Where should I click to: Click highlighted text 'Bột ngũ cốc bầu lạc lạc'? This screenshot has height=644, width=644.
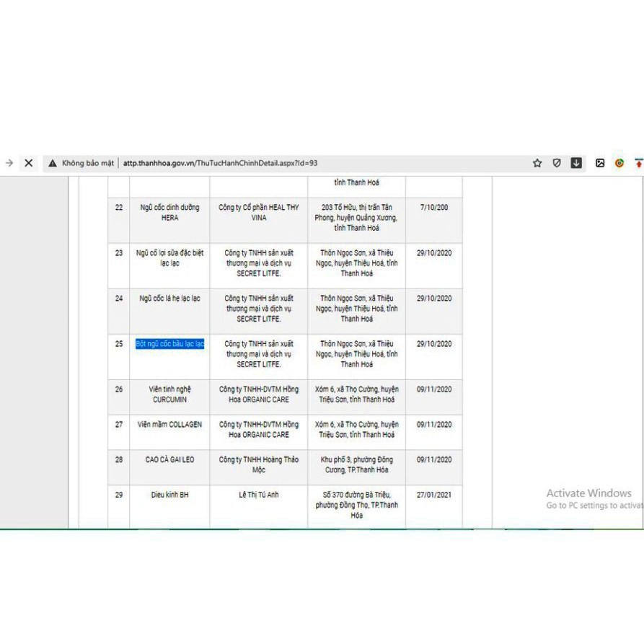tap(170, 344)
